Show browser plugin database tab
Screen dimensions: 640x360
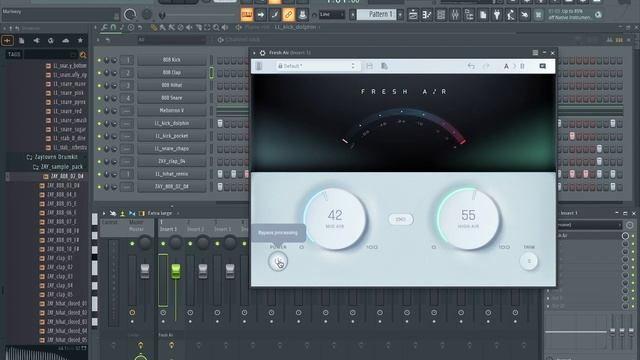point(36,40)
